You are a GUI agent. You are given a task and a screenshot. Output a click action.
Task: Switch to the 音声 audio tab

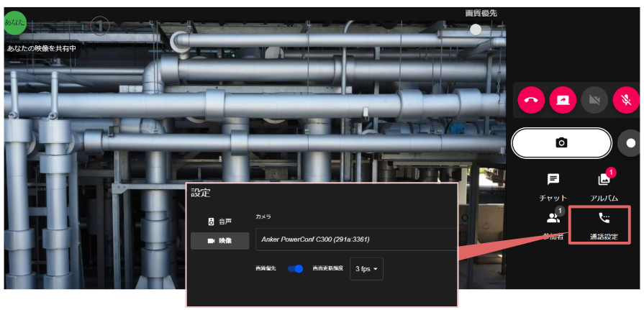219,222
